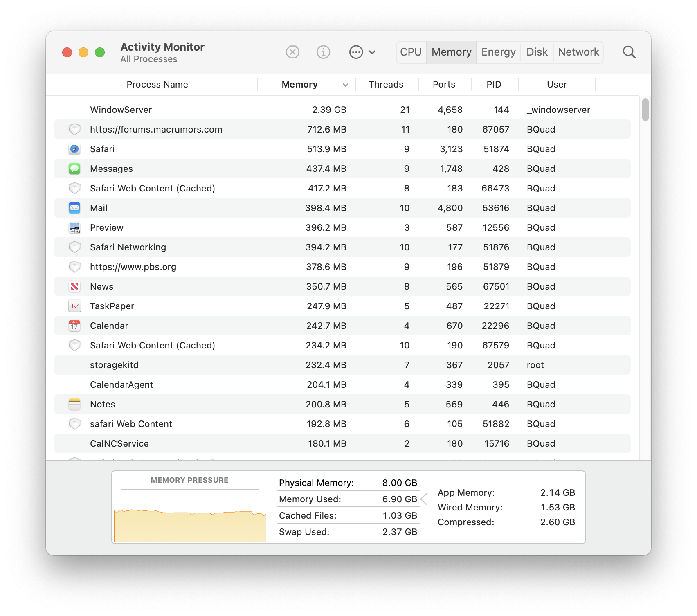Switch to the Memory tab
Viewport: 697px width, 616px height.
coord(452,52)
